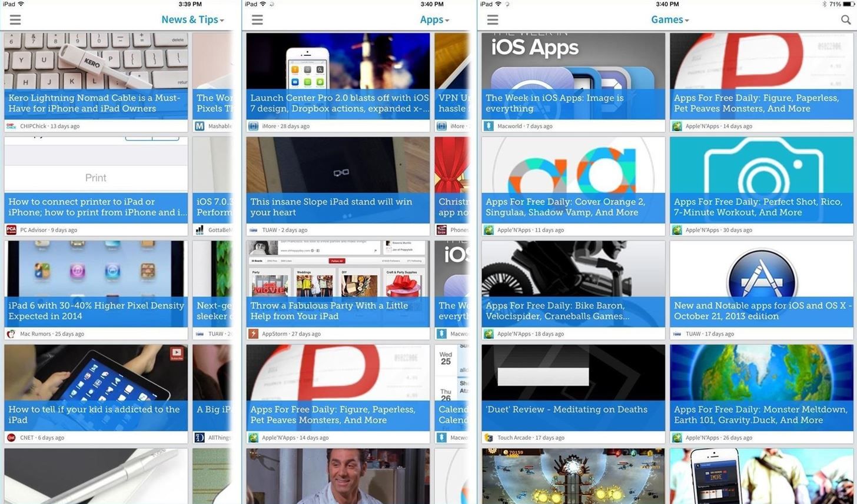
Task: Click the Touch Arcade icon under 'Duet' Review
Action: (489, 437)
